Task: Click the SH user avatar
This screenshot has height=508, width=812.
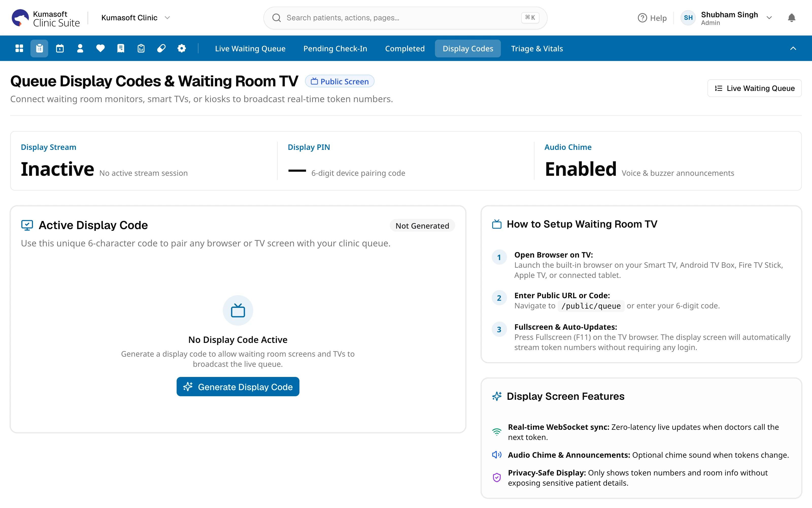Action: pyautogui.click(x=688, y=18)
